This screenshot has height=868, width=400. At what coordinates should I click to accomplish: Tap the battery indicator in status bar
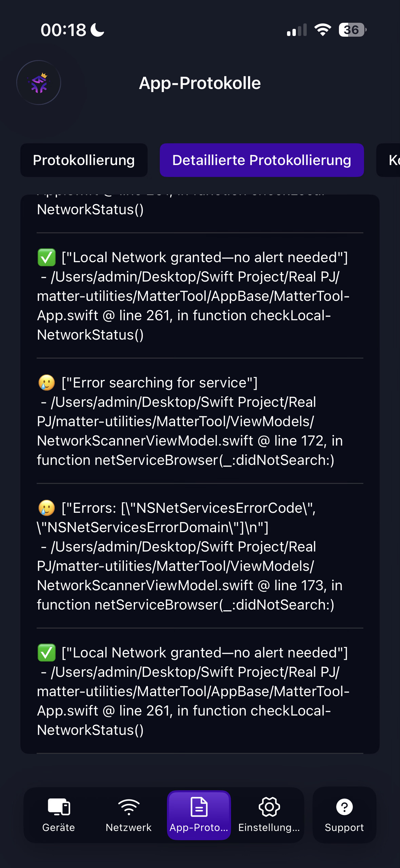(x=352, y=30)
